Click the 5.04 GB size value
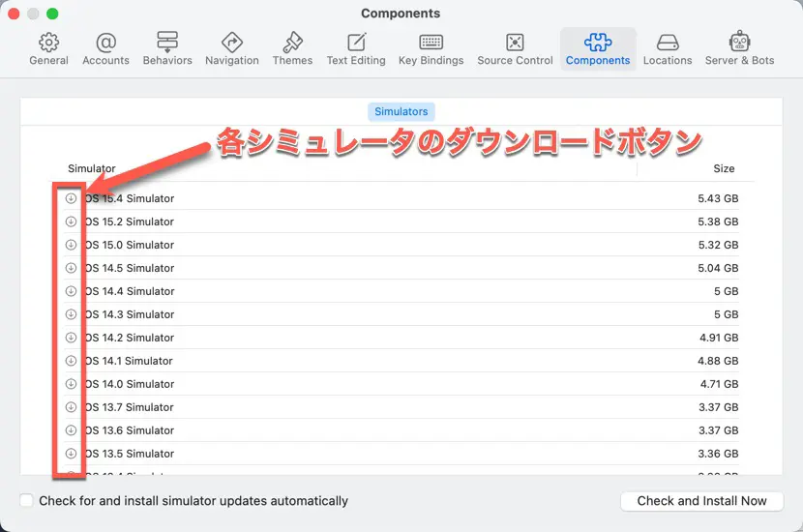This screenshot has height=532, width=803. tap(718, 268)
